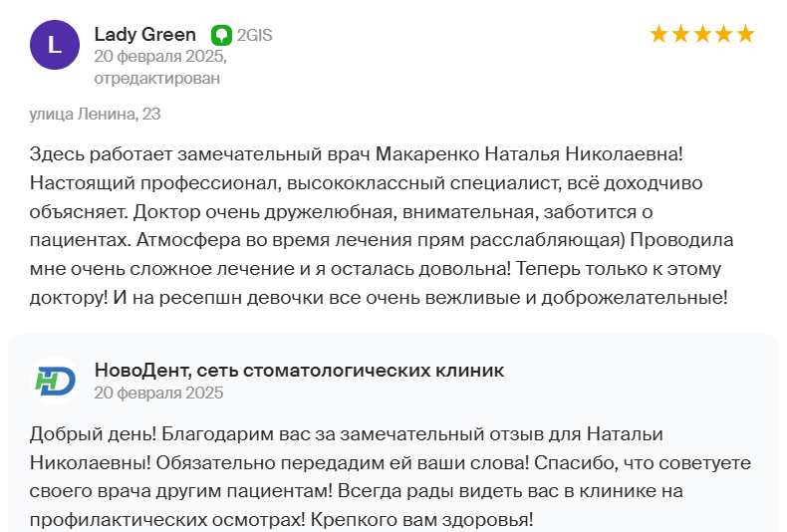Open the Lady Green reviewer profile name
This screenshot has height=532, width=787.
click(x=145, y=35)
